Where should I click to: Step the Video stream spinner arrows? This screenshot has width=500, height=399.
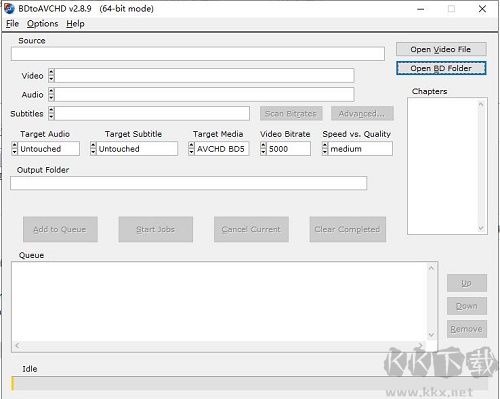[x=51, y=75]
